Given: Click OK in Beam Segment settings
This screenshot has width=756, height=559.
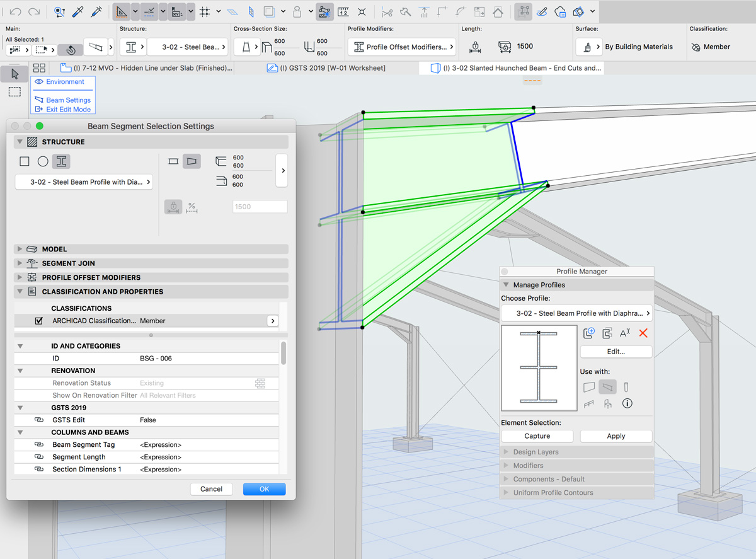Looking at the screenshot, I should tap(264, 489).
